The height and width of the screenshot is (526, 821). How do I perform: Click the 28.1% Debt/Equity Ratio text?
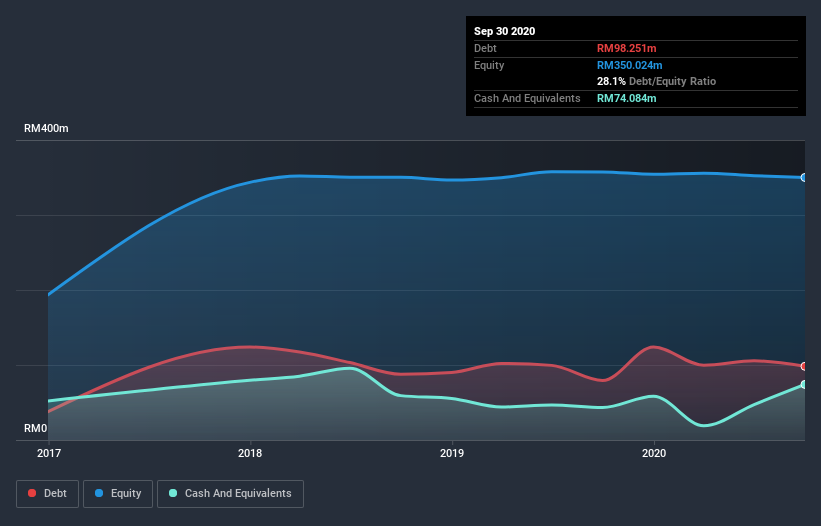click(x=656, y=81)
